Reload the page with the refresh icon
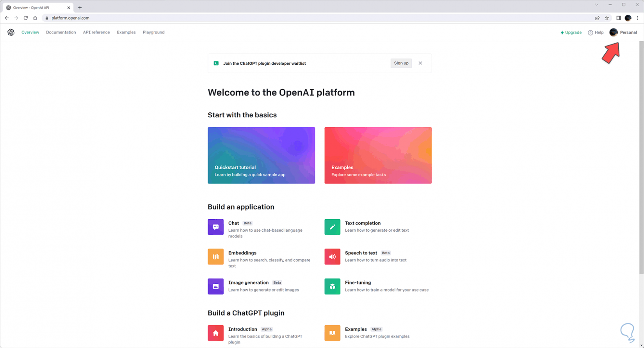The image size is (644, 348). (x=26, y=18)
